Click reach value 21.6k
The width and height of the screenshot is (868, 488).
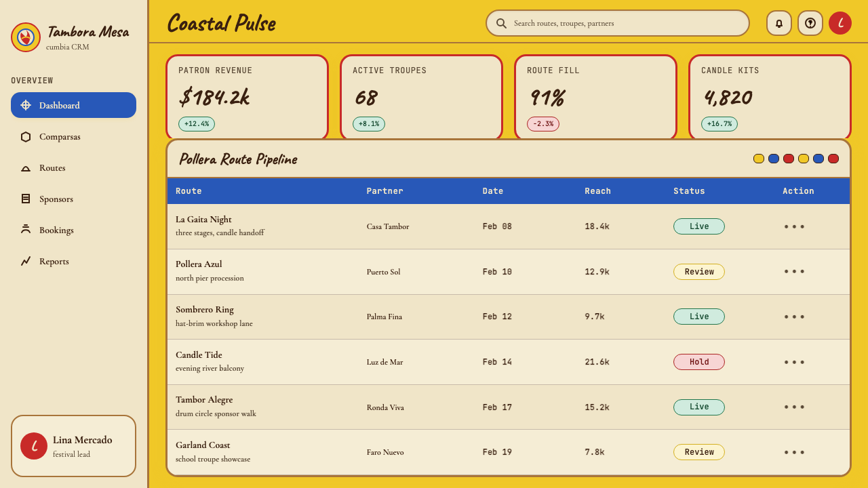pos(597,362)
